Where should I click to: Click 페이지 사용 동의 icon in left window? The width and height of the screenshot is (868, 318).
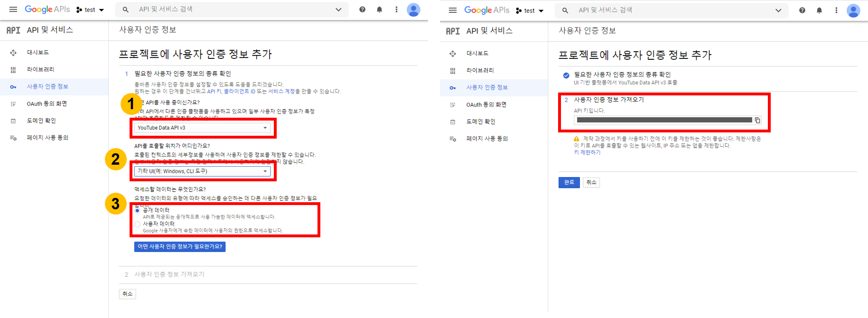(13, 138)
